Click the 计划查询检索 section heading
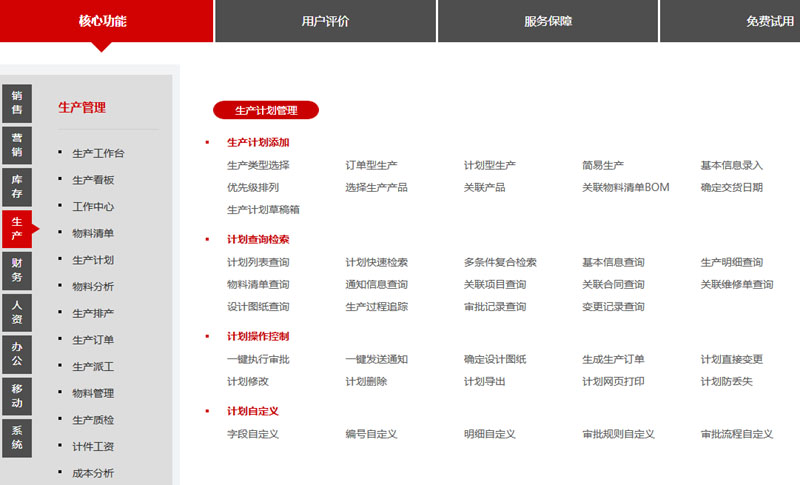 (x=258, y=240)
